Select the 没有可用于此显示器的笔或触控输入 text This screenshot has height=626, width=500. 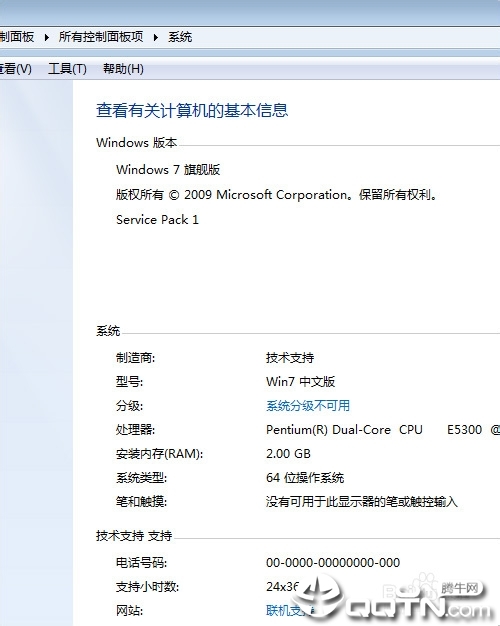coord(361,501)
